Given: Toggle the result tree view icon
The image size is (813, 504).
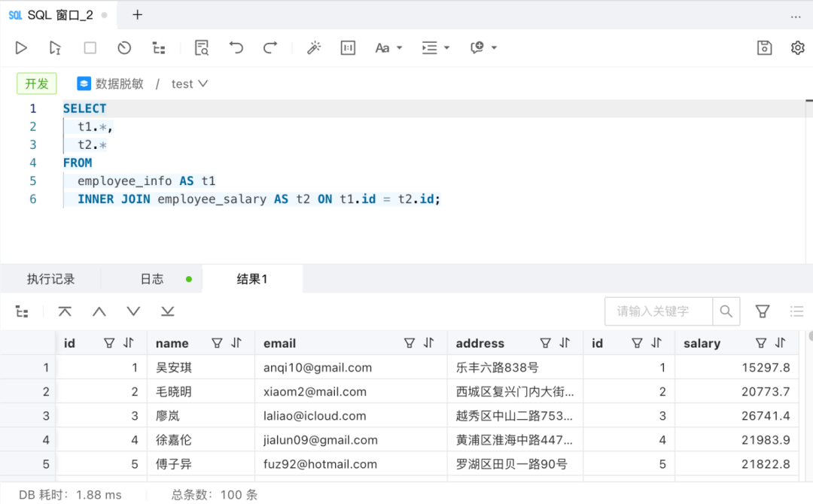Looking at the screenshot, I should pos(22,312).
